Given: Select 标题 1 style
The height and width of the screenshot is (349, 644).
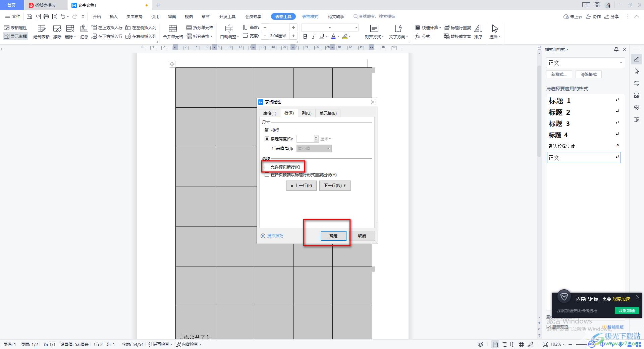Looking at the screenshot, I should point(584,101).
